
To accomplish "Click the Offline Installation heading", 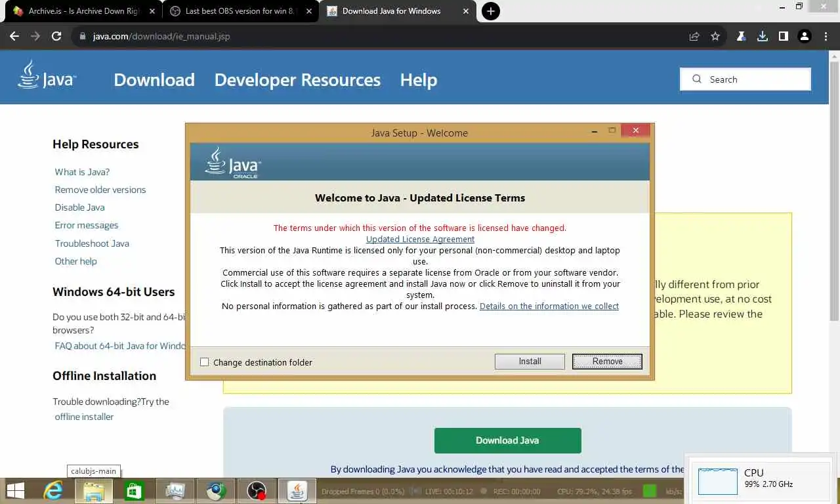I will coord(104,376).
